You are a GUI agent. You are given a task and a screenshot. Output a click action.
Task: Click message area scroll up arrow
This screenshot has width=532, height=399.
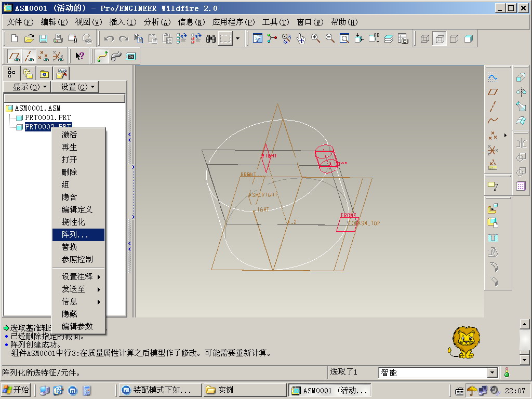tap(525, 324)
